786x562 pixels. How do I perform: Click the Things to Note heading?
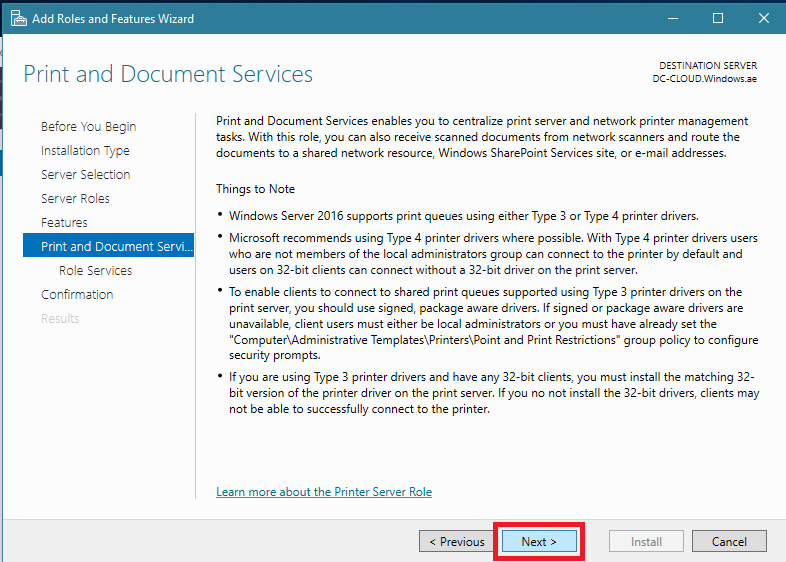click(256, 189)
